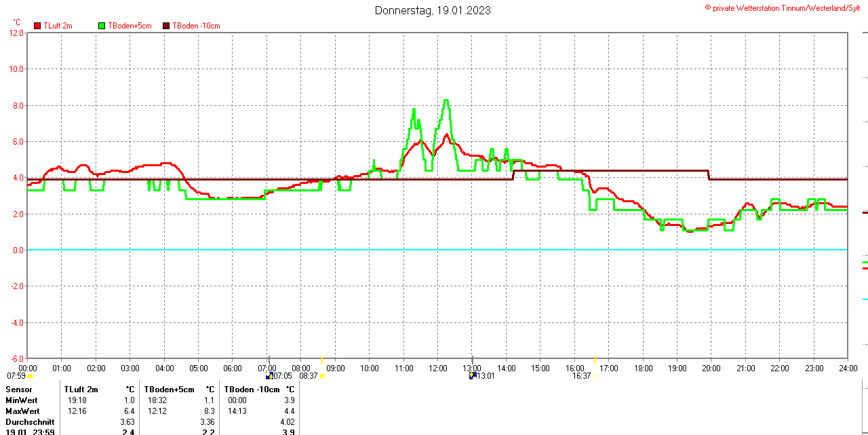Click the MinWert time 19:18 for TLuft
This screenshot has width=868, height=435.
77,400
